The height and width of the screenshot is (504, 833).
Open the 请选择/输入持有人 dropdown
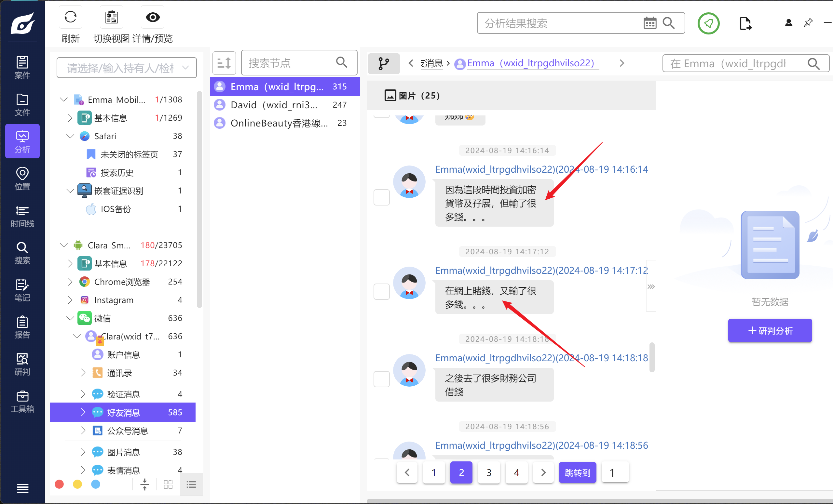[x=127, y=68]
